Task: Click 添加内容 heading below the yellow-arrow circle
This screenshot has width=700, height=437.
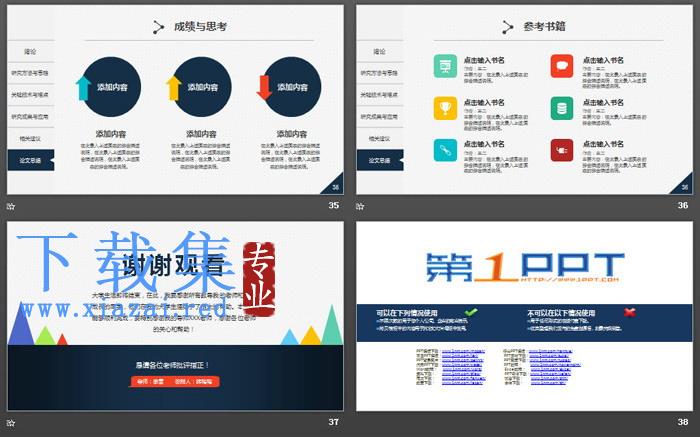Action: coord(201,133)
